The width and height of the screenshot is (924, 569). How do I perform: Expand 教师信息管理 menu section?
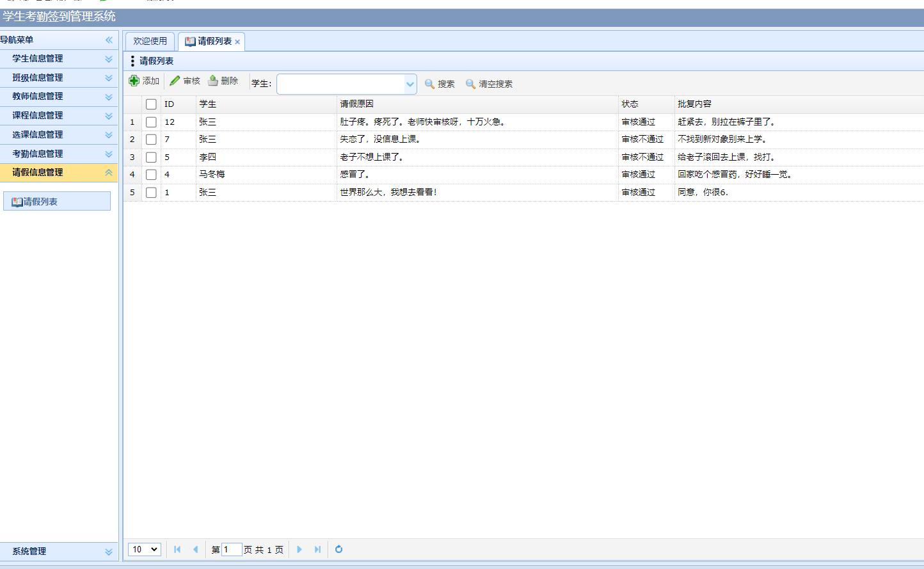109,97
